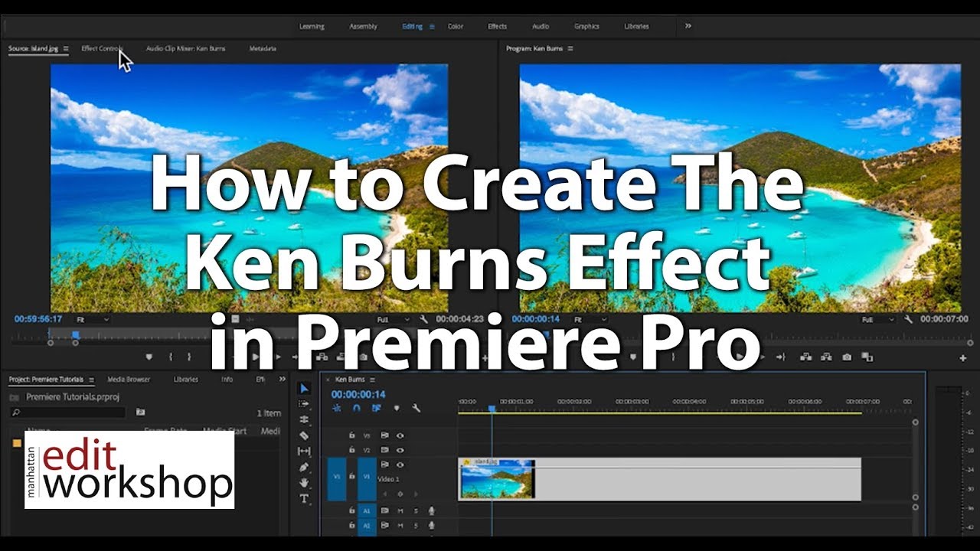Open Program Ken Burns panel menu
The width and height of the screenshot is (980, 551).
coord(570,48)
